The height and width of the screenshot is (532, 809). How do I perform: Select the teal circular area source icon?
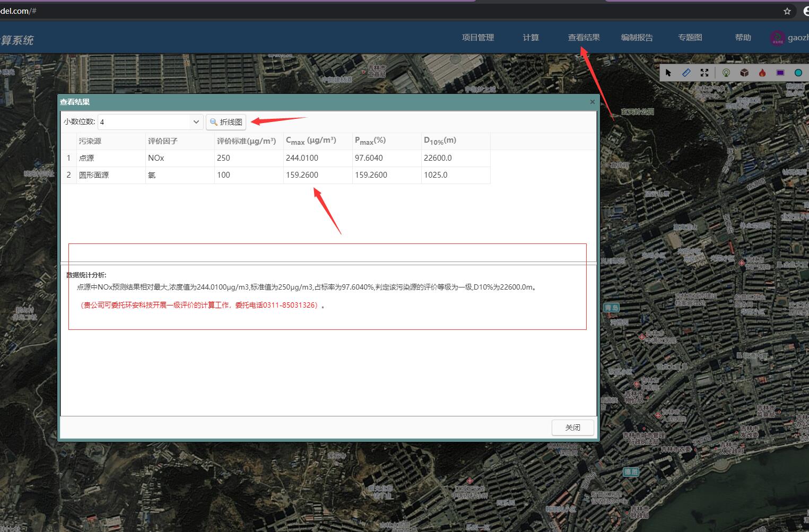tap(798, 73)
